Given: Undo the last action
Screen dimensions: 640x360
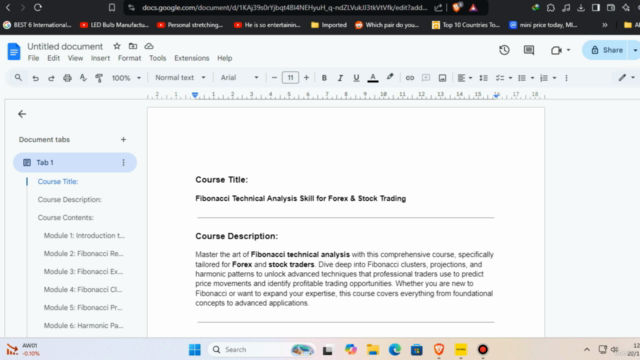Looking at the screenshot, I should coord(36,78).
